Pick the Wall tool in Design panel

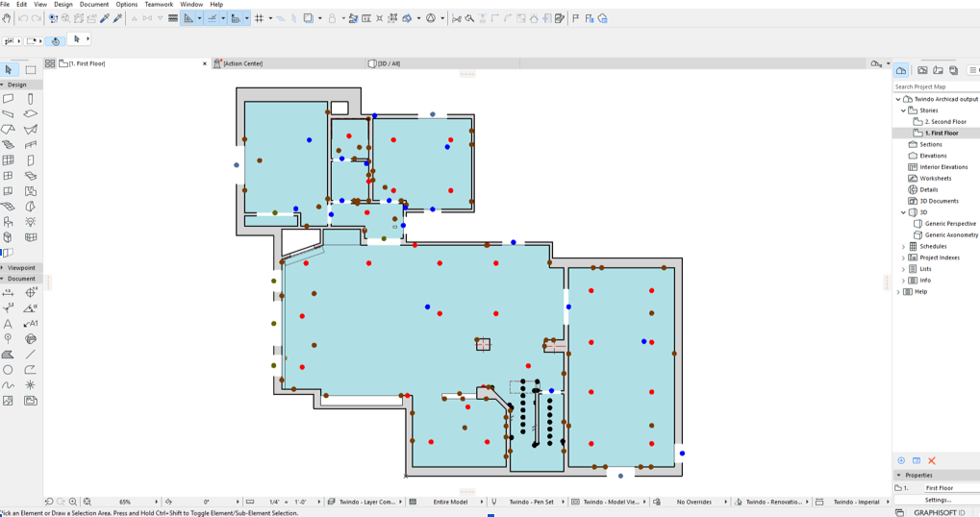tap(8, 99)
